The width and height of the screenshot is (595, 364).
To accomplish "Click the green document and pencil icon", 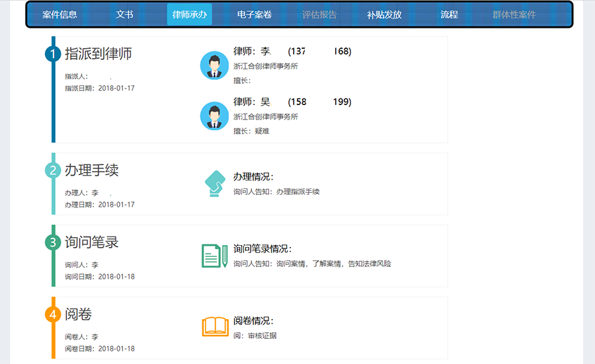I will point(215,256).
